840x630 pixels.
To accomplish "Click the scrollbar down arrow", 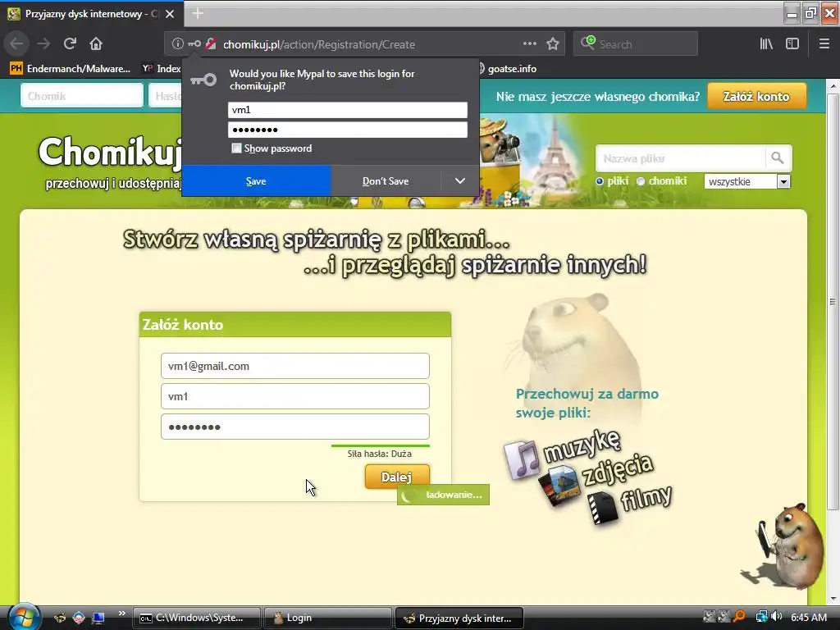I will pyautogui.click(x=833, y=599).
